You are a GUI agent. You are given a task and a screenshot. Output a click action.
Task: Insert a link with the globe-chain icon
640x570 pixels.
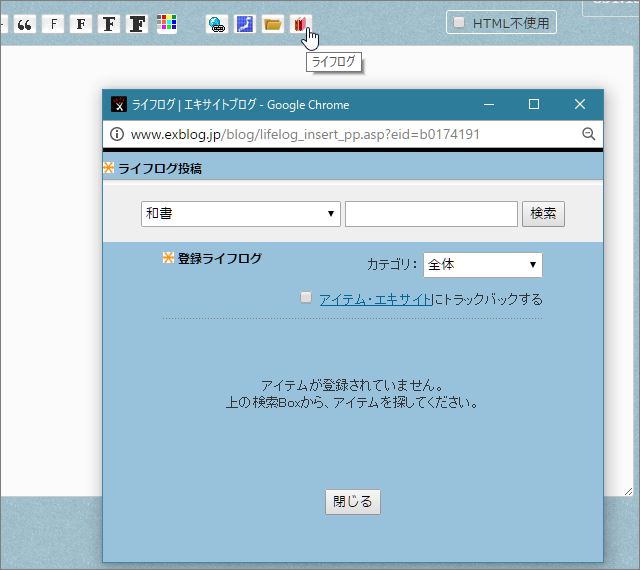click(217, 24)
